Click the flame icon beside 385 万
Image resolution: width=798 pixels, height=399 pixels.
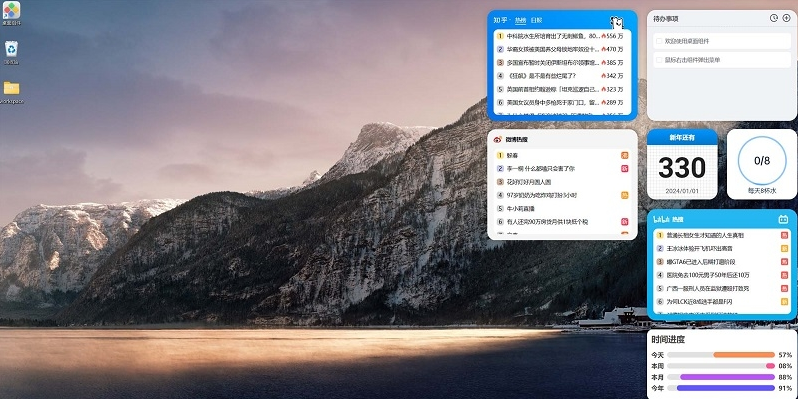point(604,63)
